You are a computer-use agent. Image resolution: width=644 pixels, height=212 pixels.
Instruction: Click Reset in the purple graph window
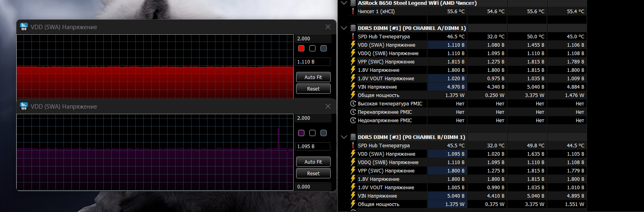[313, 173]
